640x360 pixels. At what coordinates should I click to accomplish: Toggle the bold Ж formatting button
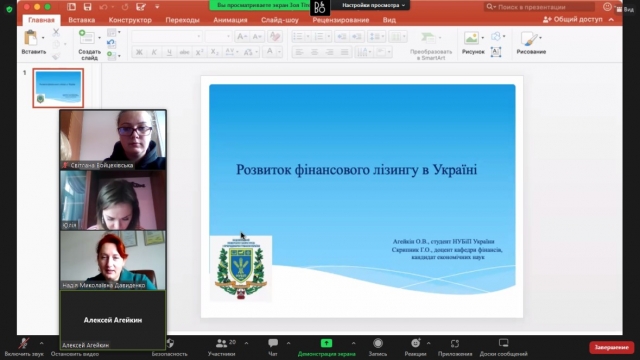point(139,52)
